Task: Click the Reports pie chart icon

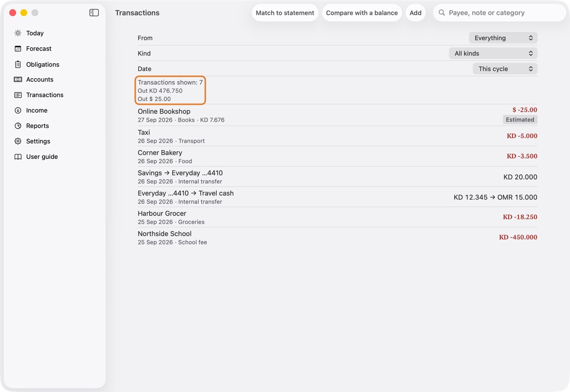Action: pos(18,126)
